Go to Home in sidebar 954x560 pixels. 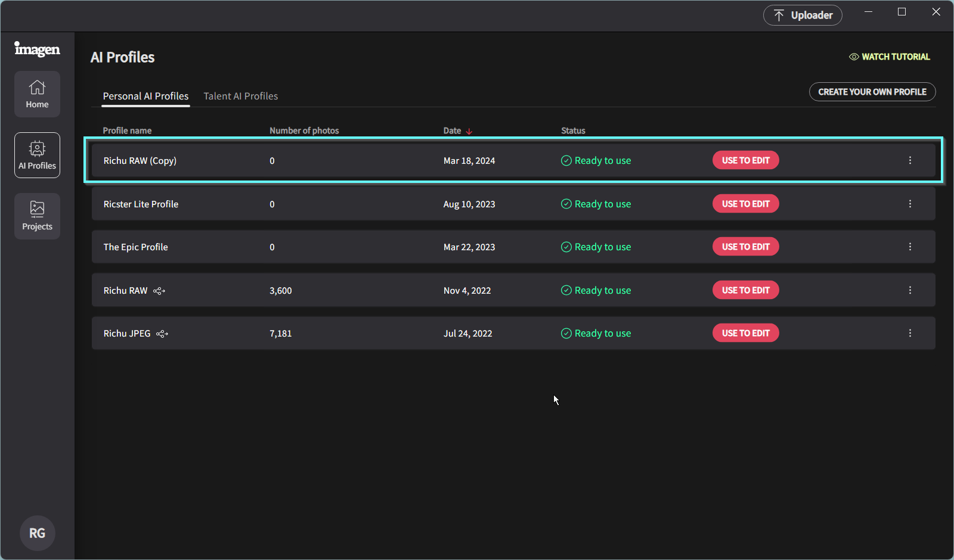[37, 94]
